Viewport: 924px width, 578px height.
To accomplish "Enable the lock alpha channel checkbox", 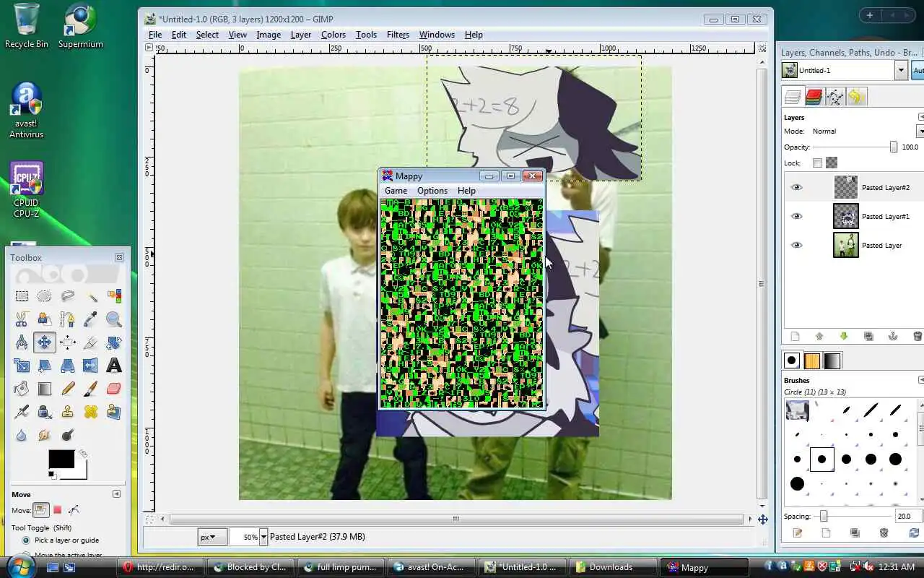I will point(817,163).
